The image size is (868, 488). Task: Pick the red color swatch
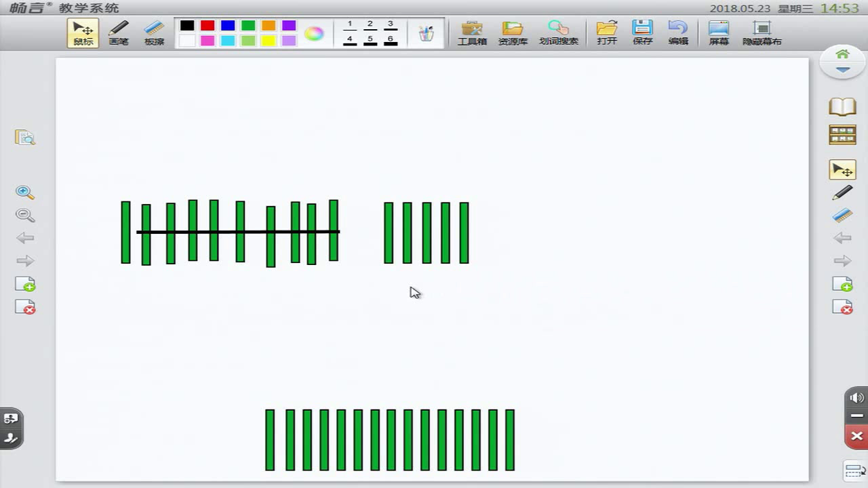(x=208, y=26)
